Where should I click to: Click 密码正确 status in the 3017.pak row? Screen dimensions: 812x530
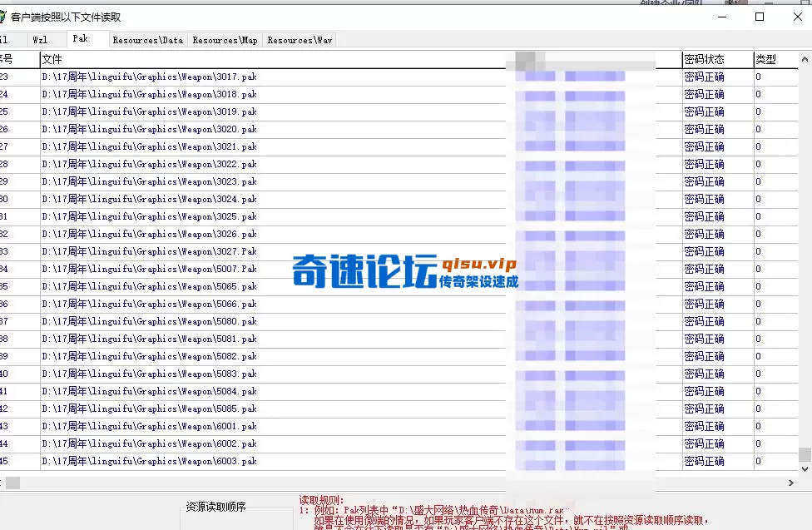(x=705, y=77)
